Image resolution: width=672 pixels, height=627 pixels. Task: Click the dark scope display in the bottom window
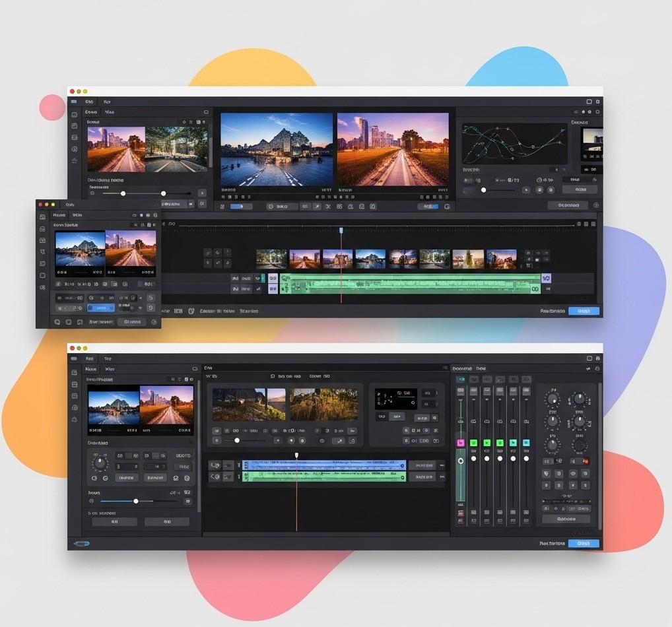[x=396, y=399]
